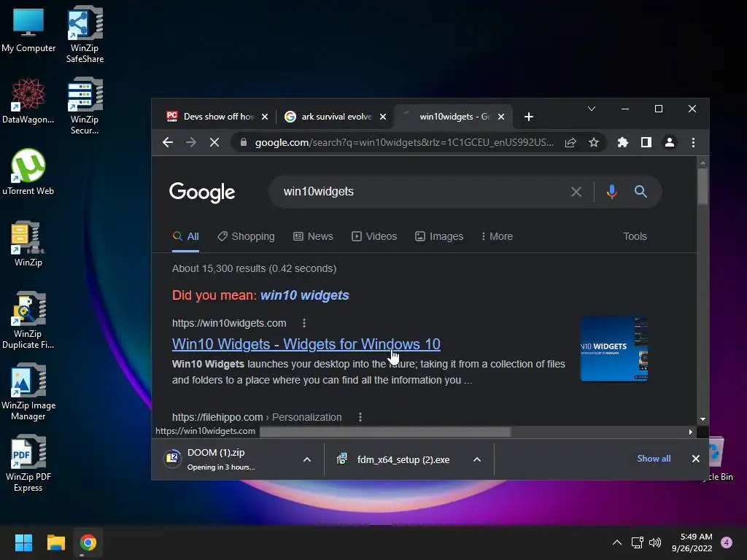This screenshot has width=747, height=560.
Task: Click the horizontal scrollbar thumb
Action: (385, 432)
